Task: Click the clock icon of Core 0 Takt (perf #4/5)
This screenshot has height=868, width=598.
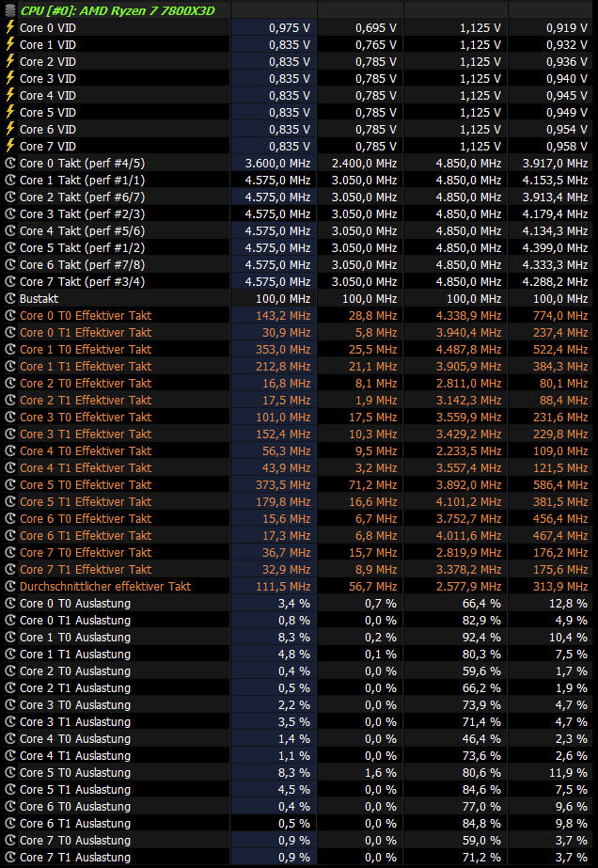Action: (x=9, y=164)
